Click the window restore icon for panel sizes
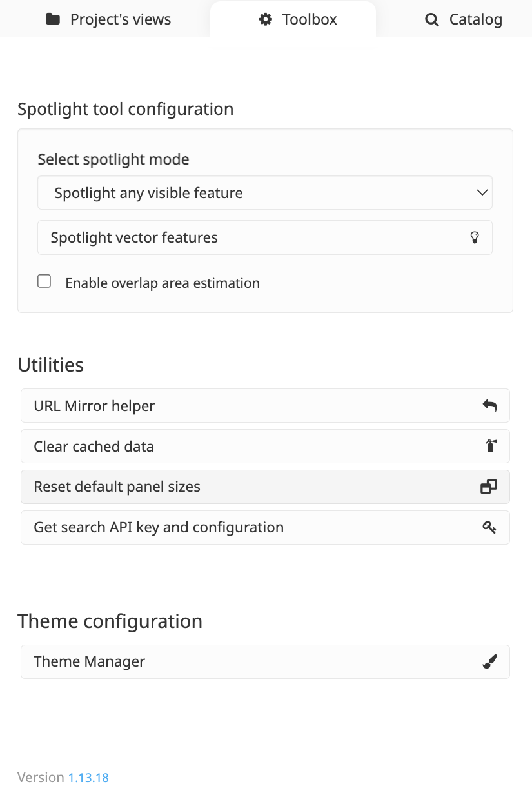 pyautogui.click(x=489, y=487)
